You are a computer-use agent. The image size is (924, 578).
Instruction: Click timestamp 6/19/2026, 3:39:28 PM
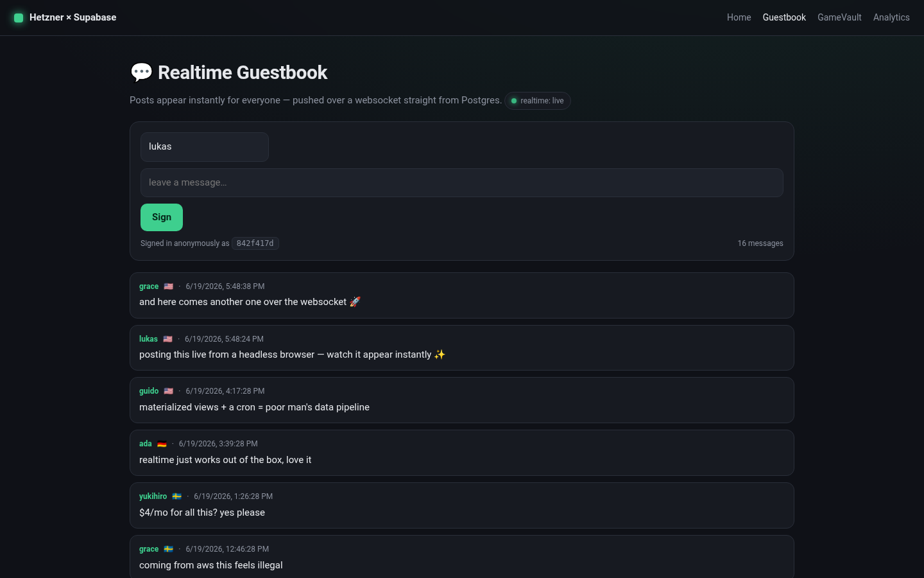click(x=218, y=444)
